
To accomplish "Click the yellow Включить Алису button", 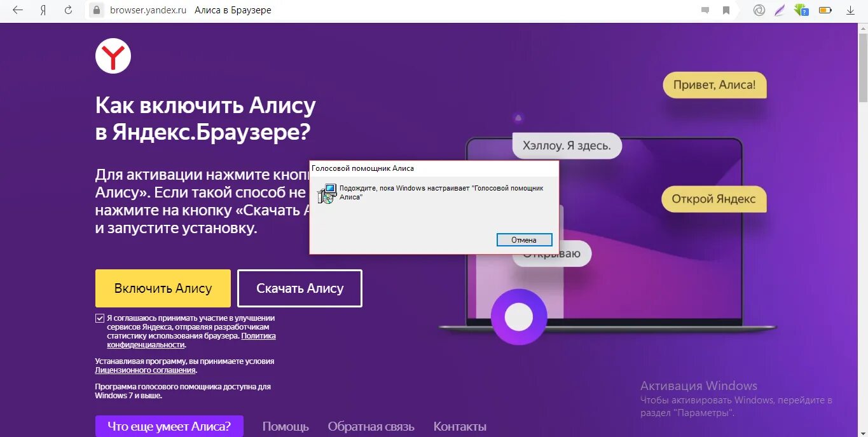I will pos(163,288).
